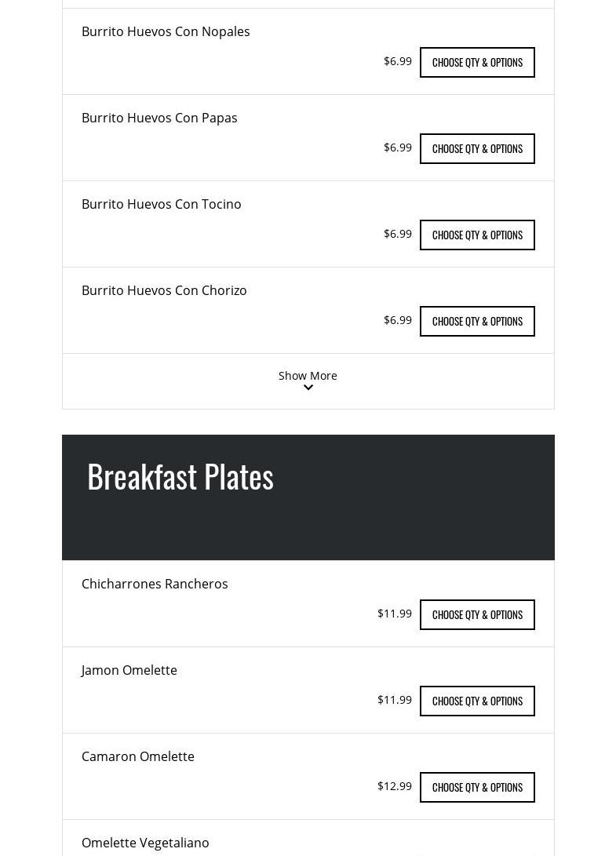Choose options for Burrito Huevos Con Nopales
This screenshot has height=856, width=616.
tap(477, 62)
